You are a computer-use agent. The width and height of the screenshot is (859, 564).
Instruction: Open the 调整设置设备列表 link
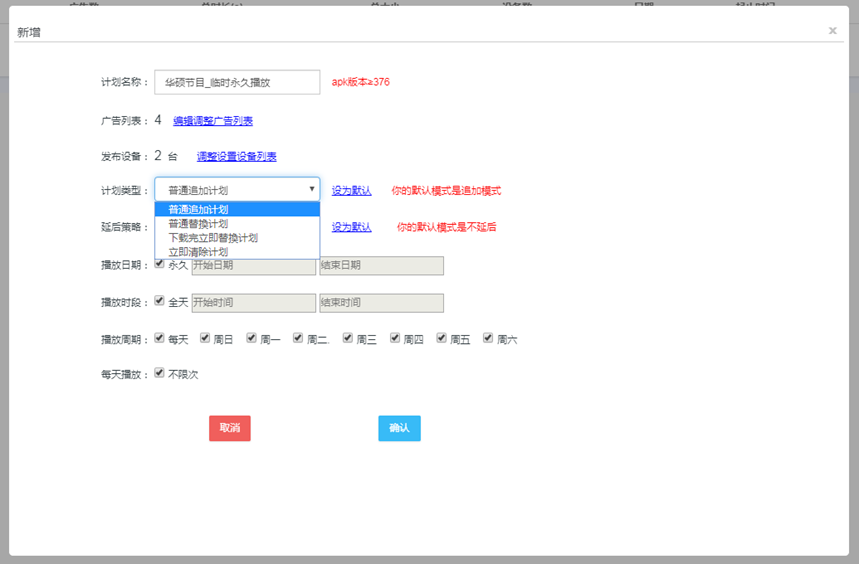point(236,157)
